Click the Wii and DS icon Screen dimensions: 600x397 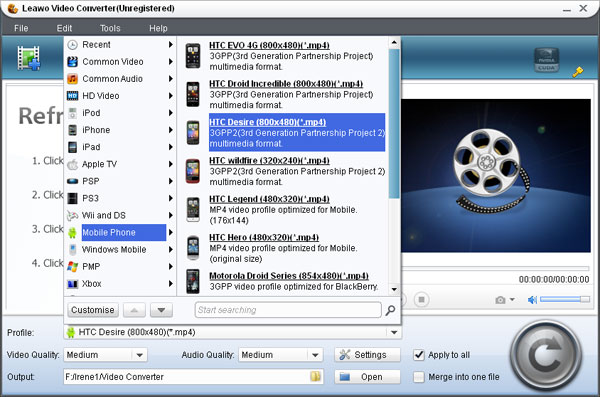(x=72, y=215)
